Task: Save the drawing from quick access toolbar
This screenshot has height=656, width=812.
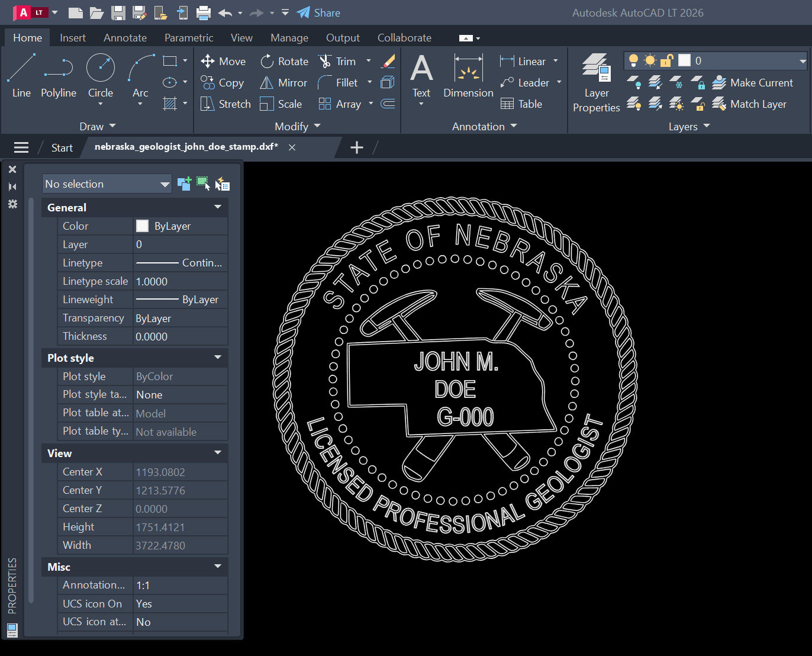Action: click(118, 12)
